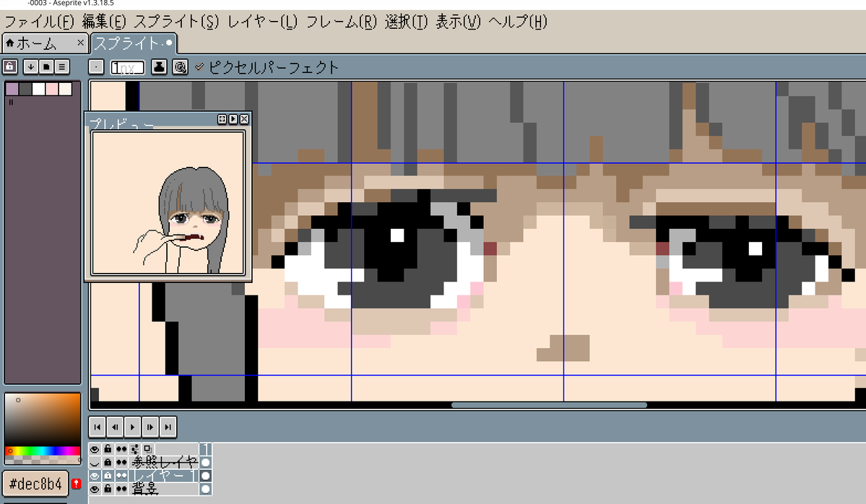Open the dynamics spiral button

click(180, 67)
